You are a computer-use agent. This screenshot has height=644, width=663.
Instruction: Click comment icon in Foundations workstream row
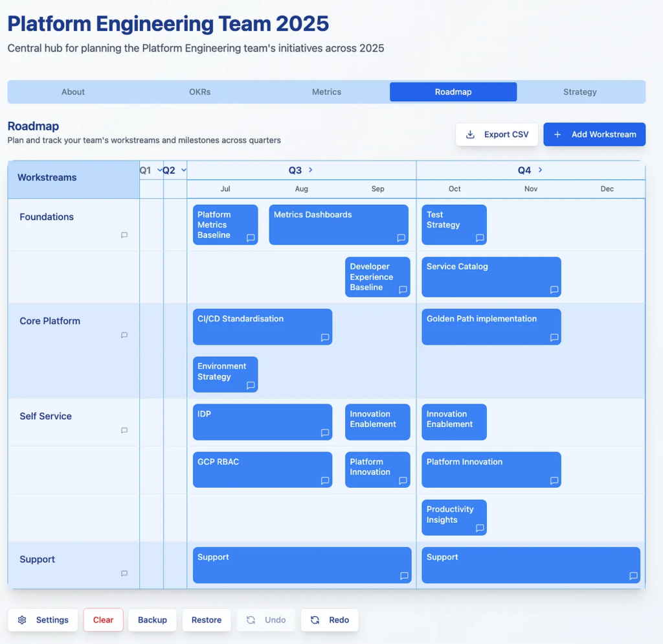pyautogui.click(x=124, y=235)
